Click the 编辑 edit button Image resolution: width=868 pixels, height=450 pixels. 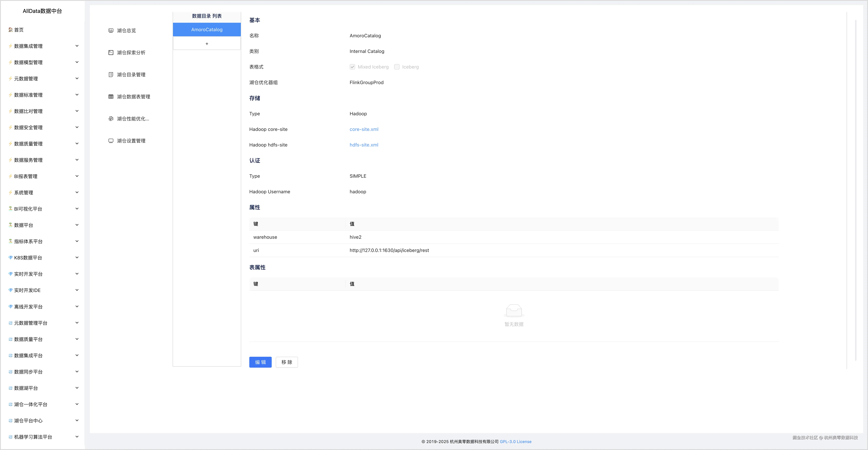pos(260,362)
